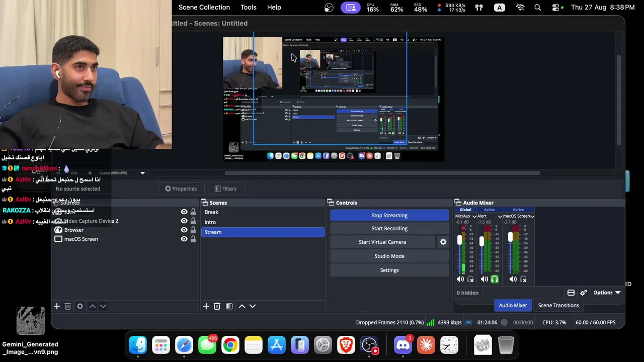Open Finder from the Dock

138,345
